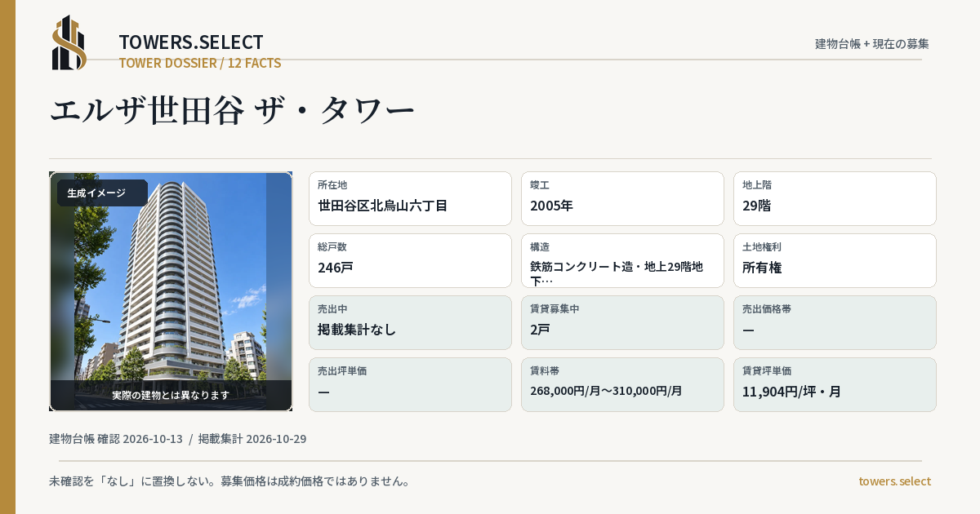Open the tower building image thumbnail

click(x=171, y=291)
